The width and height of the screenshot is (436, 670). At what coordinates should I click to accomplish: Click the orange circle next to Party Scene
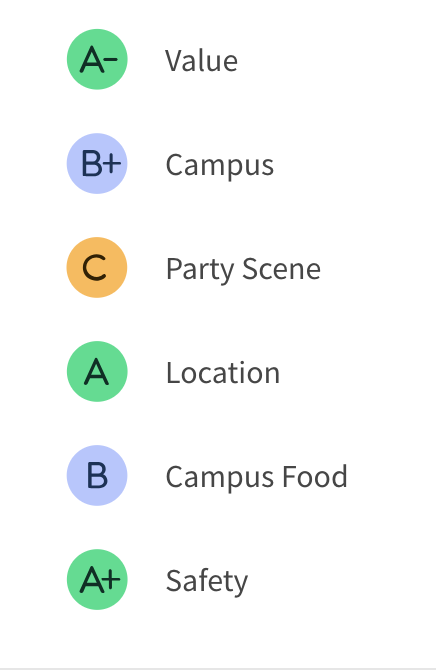pyautogui.click(x=97, y=267)
